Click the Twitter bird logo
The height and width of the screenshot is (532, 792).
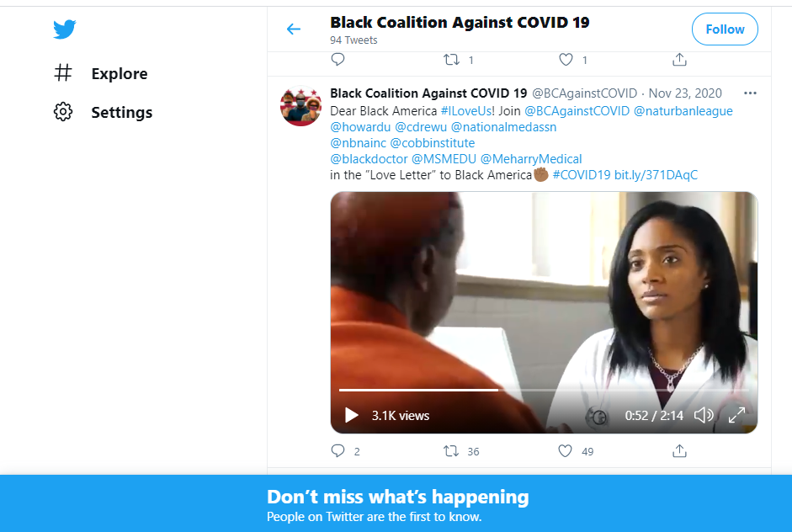click(x=65, y=29)
